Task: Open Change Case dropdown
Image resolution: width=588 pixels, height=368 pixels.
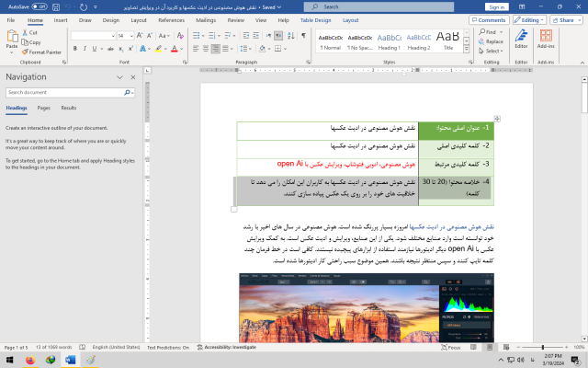Action: (x=164, y=36)
